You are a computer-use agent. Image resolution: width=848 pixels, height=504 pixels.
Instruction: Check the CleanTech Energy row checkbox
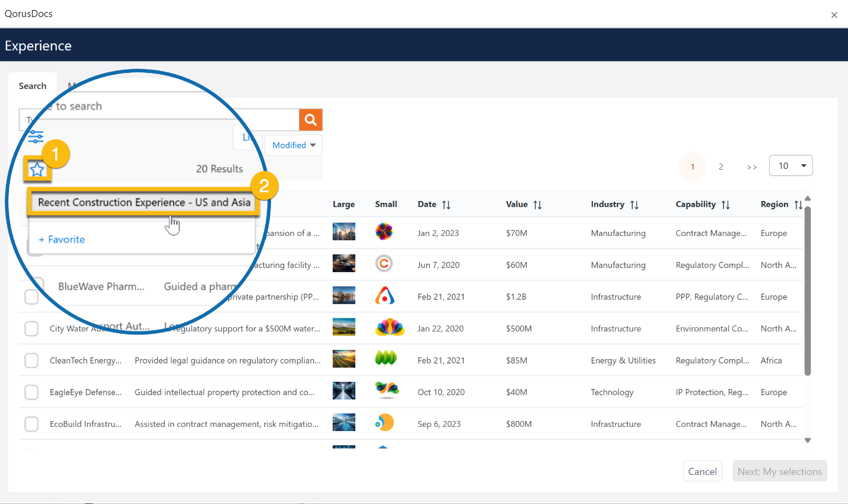pos(31,361)
